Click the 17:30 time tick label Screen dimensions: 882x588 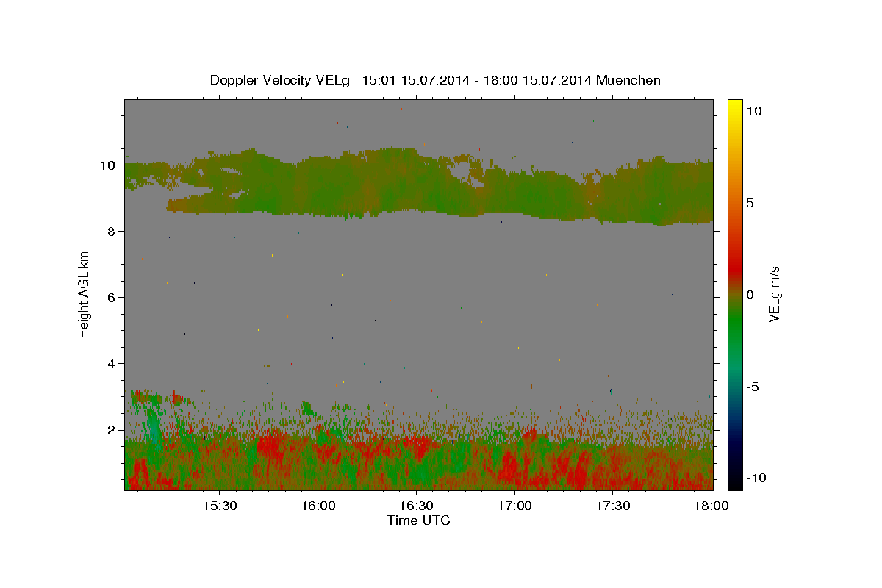tap(613, 506)
